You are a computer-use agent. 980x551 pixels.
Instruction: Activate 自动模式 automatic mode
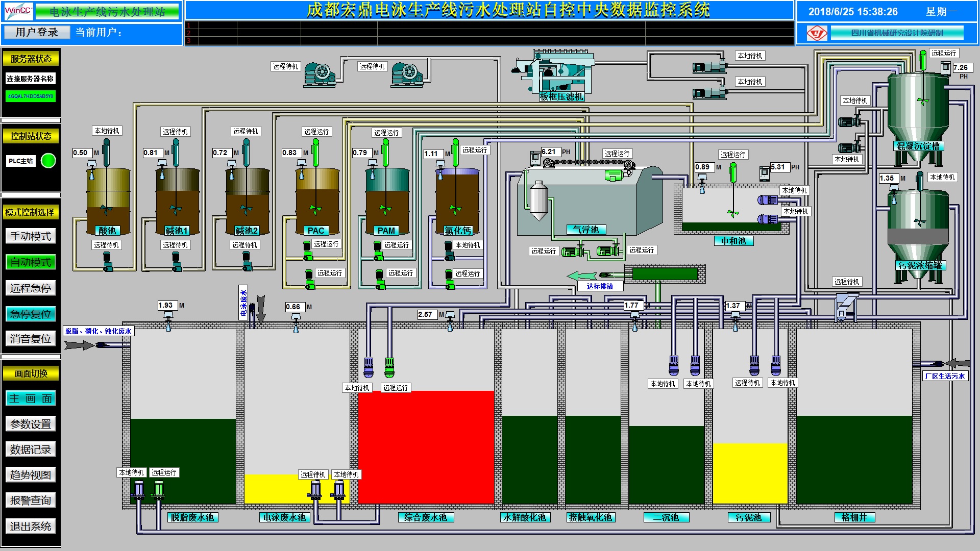click(x=31, y=262)
